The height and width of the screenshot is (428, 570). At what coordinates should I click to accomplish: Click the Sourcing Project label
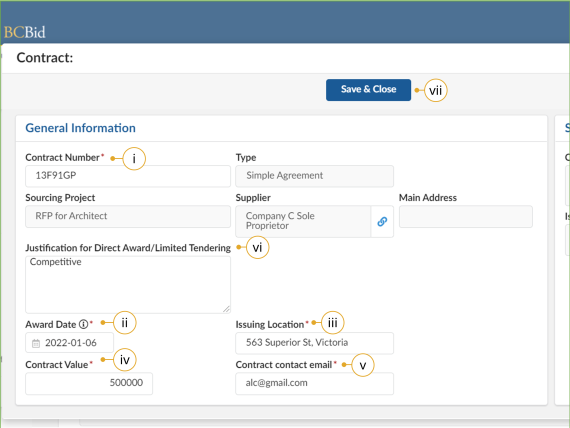pos(60,197)
